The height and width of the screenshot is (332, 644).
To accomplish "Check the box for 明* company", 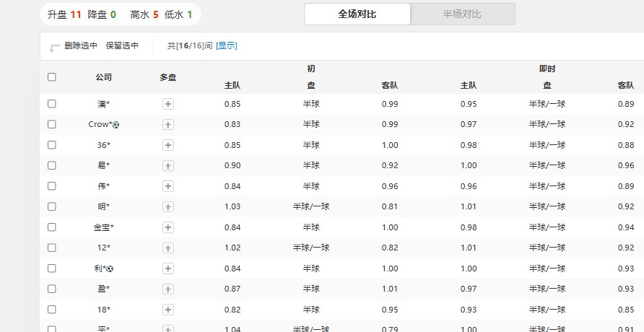I will point(52,206).
